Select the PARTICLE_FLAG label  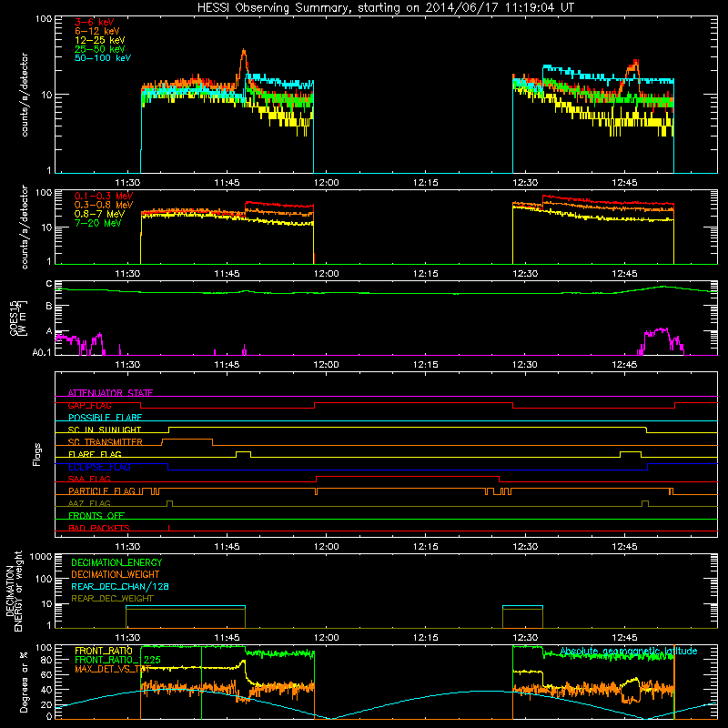pyautogui.click(x=102, y=491)
